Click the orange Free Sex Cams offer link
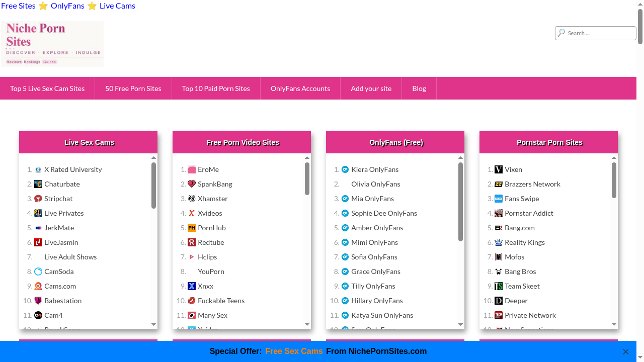This screenshot has height=362, width=644. [x=294, y=351]
